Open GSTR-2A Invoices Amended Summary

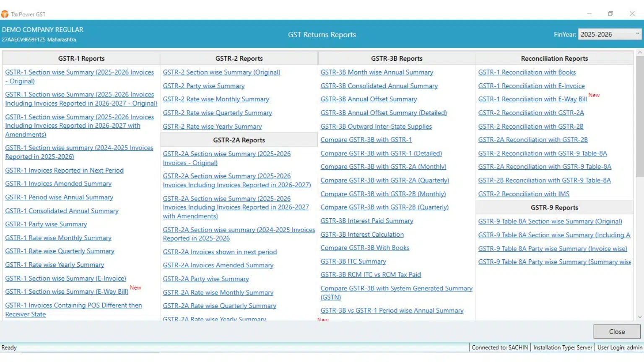point(218,265)
